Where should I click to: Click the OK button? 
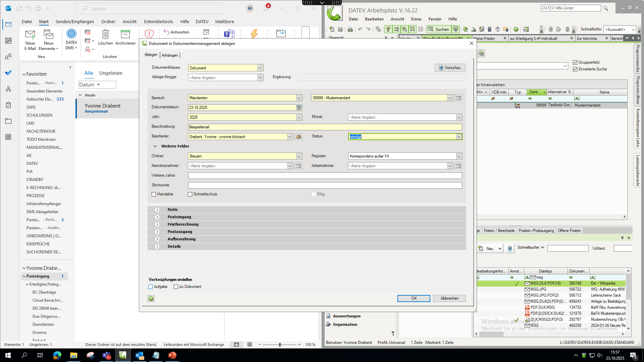[x=414, y=298]
